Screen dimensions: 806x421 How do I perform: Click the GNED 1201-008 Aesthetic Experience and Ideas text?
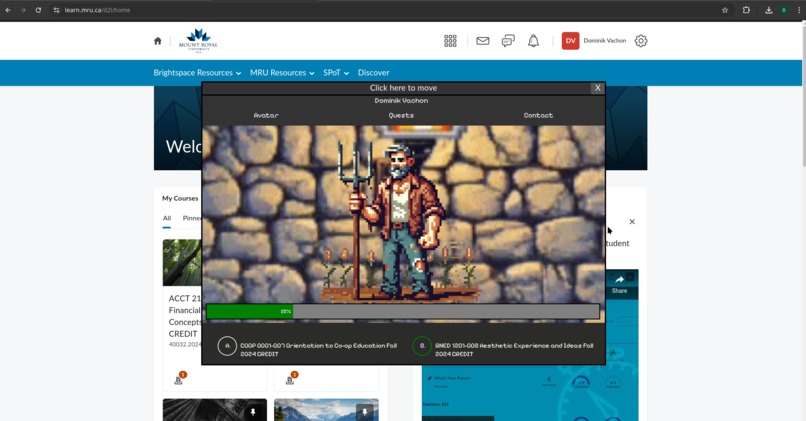click(x=514, y=350)
